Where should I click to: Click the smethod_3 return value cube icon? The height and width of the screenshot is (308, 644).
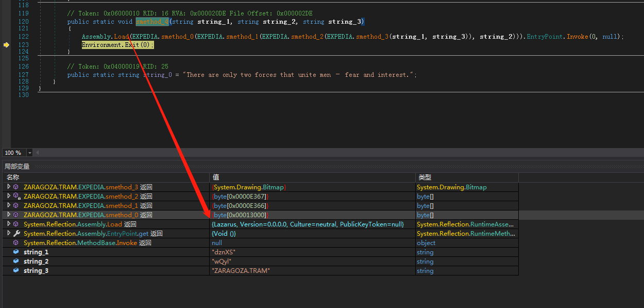click(16, 187)
